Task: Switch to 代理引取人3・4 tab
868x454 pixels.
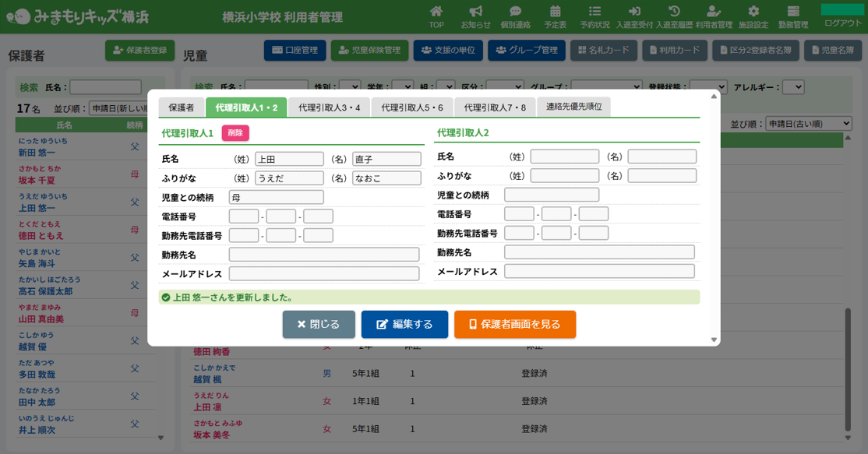Action: [x=329, y=108]
